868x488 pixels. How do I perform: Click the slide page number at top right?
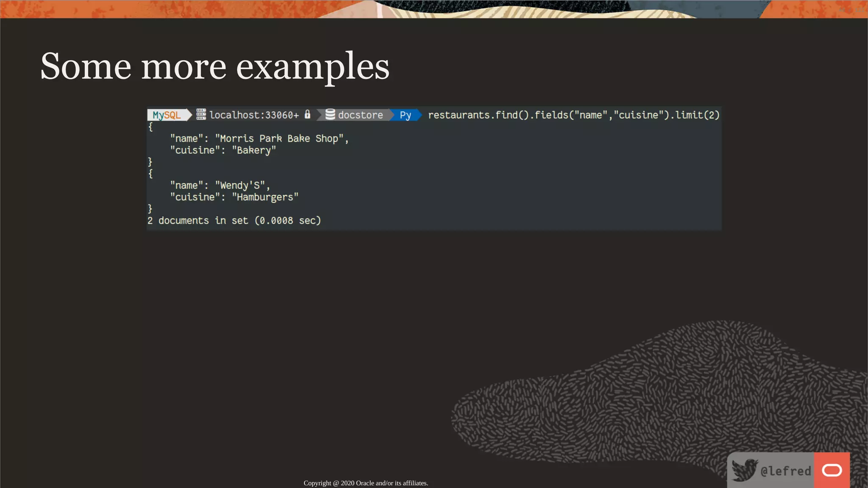[x=851, y=9]
